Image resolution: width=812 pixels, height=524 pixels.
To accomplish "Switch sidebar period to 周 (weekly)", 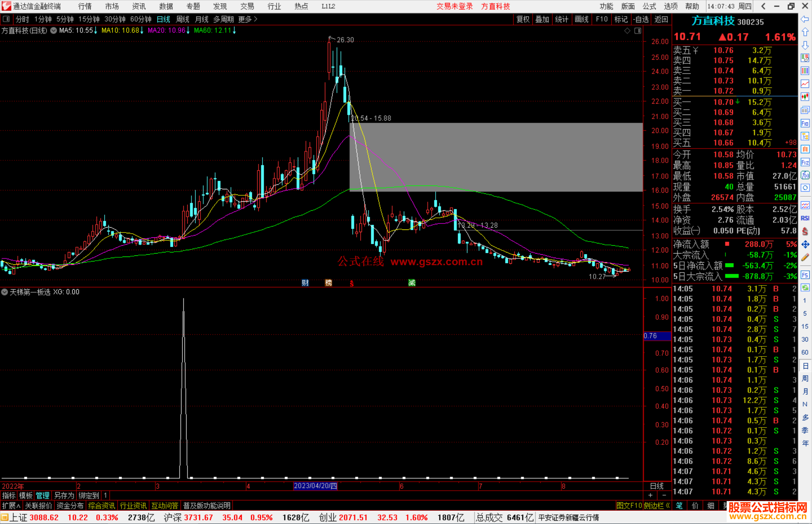I will point(805,379).
